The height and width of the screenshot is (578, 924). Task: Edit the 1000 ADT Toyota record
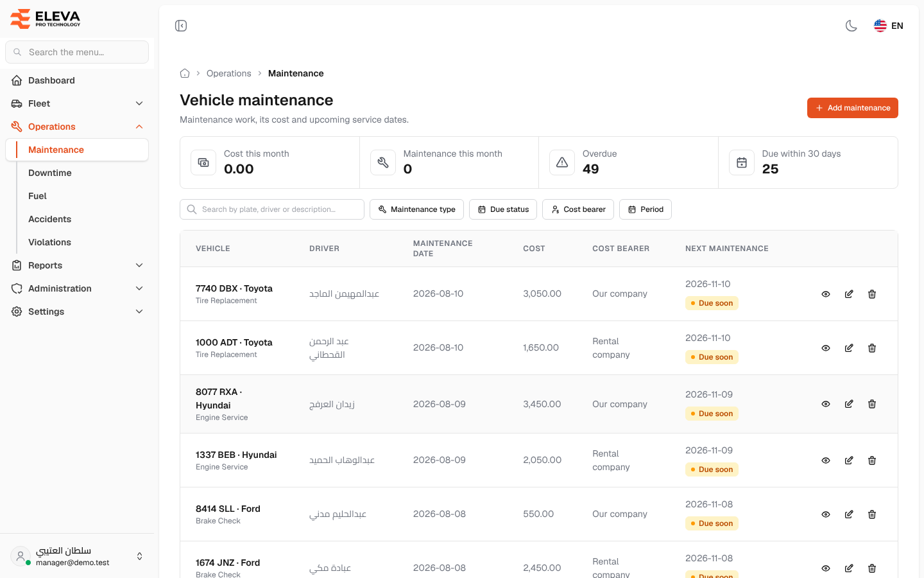point(849,348)
